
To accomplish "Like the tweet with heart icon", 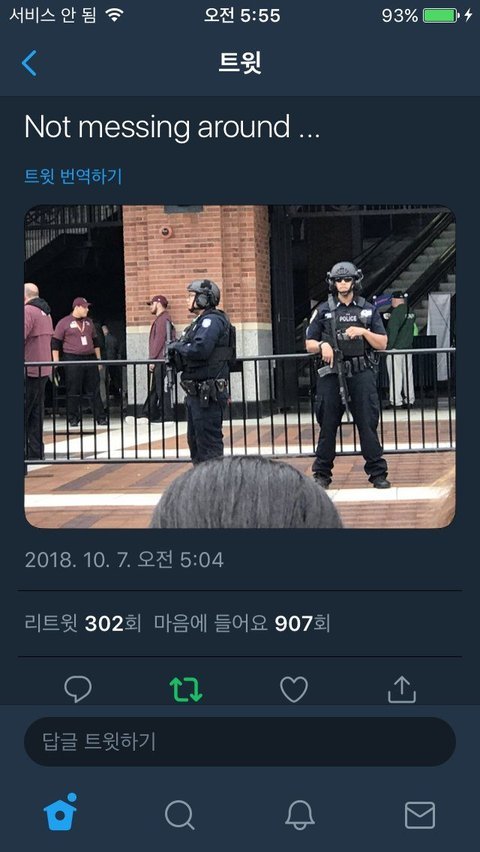I will [x=294, y=689].
